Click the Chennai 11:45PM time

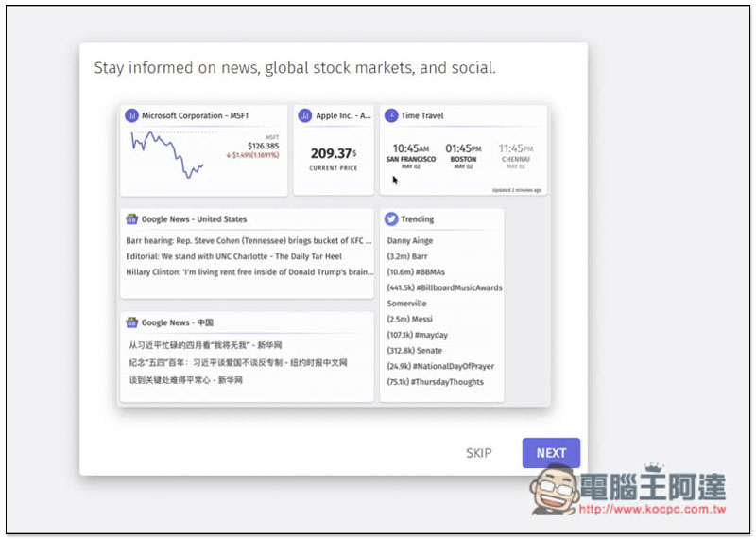(516, 148)
